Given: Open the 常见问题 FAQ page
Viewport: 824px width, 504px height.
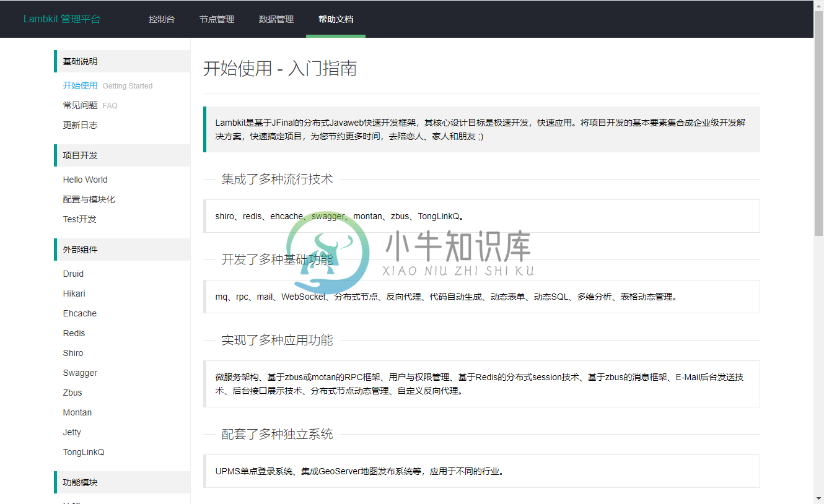Looking at the screenshot, I should [90, 105].
